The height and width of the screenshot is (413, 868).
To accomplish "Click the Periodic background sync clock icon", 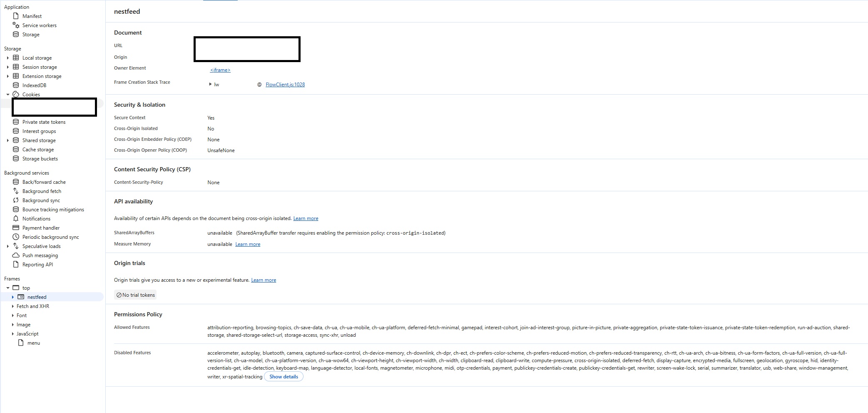I will [16, 237].
